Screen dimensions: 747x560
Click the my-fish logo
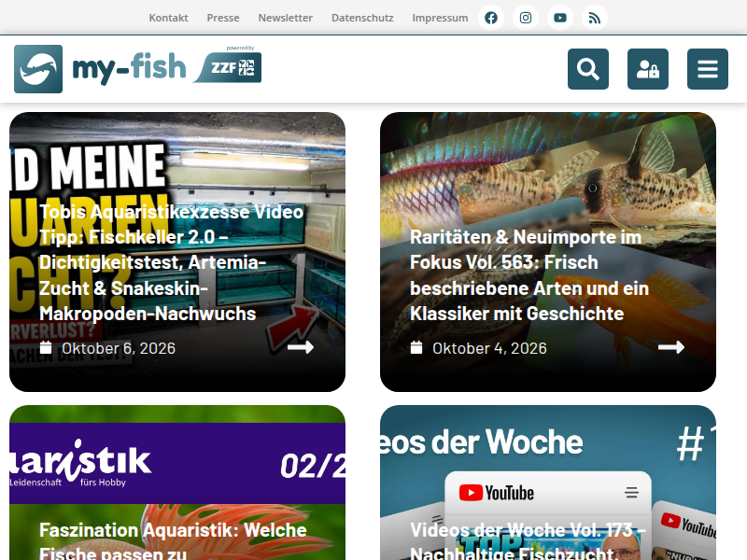point(100,69)
